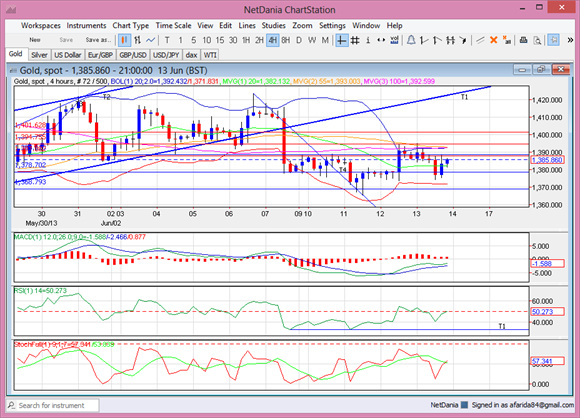Select the 4H time scale
This screenshot has width=580, height=418.
[273, 40]
